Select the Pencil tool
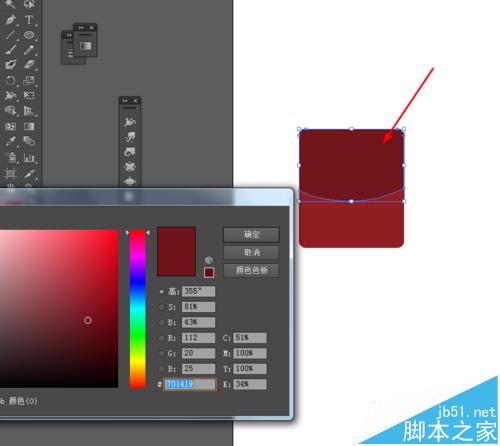The height and width of the screenshot is (446, 500). 29,50
